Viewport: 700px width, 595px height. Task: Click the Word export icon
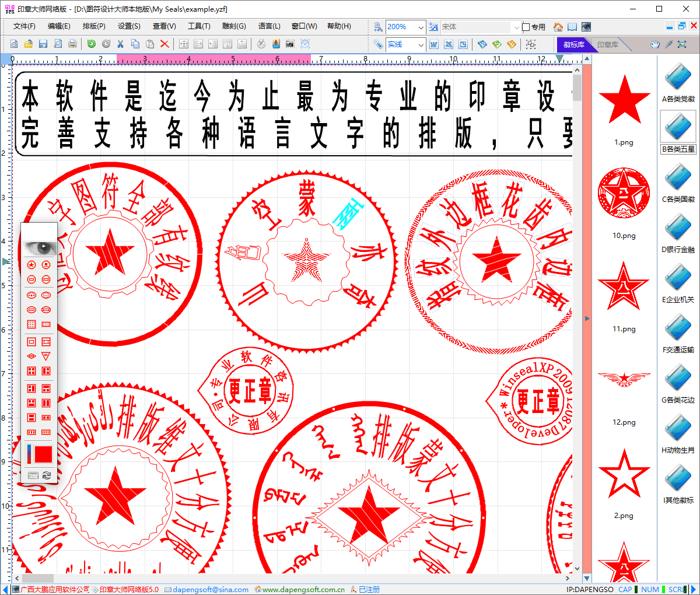coord(433,44)
